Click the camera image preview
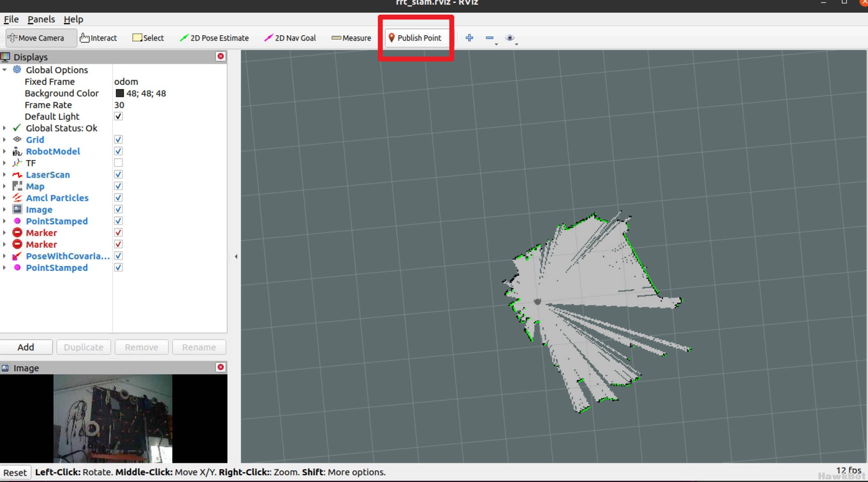 [x=113, y=419]
